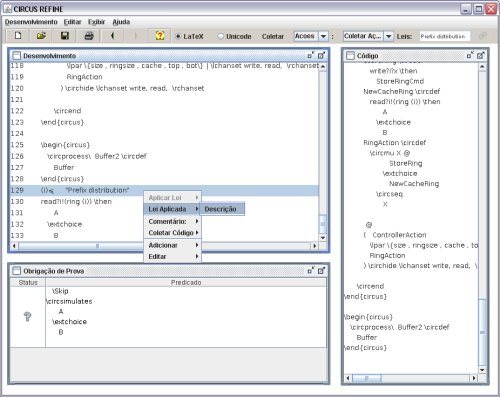Click line 126 \circprocess Buffer2 \circdef
The width and height of the screenshot is (500, 397).
[x=97, y=156]
